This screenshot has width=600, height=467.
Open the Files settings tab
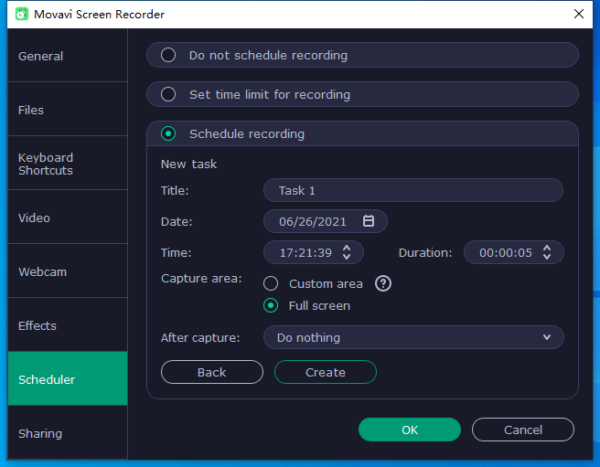click(x=68, y=110)
